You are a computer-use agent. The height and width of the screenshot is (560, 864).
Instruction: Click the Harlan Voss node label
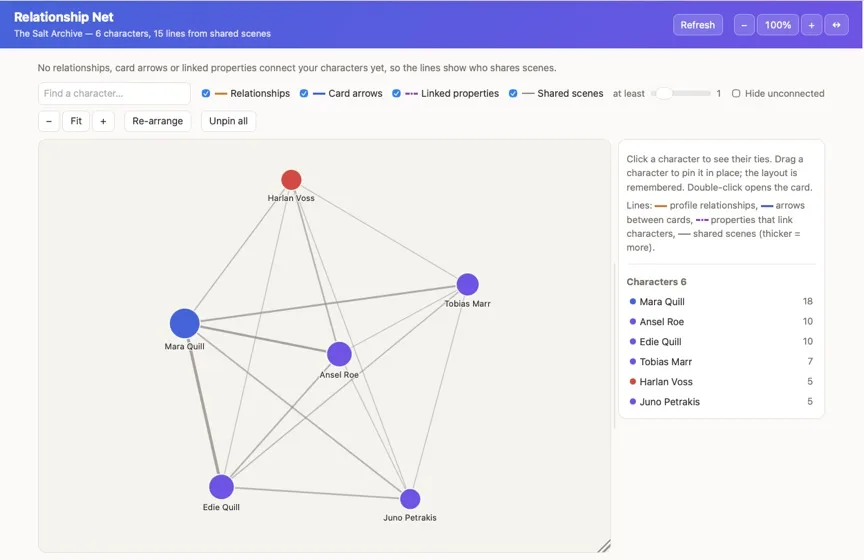(291, 198)
